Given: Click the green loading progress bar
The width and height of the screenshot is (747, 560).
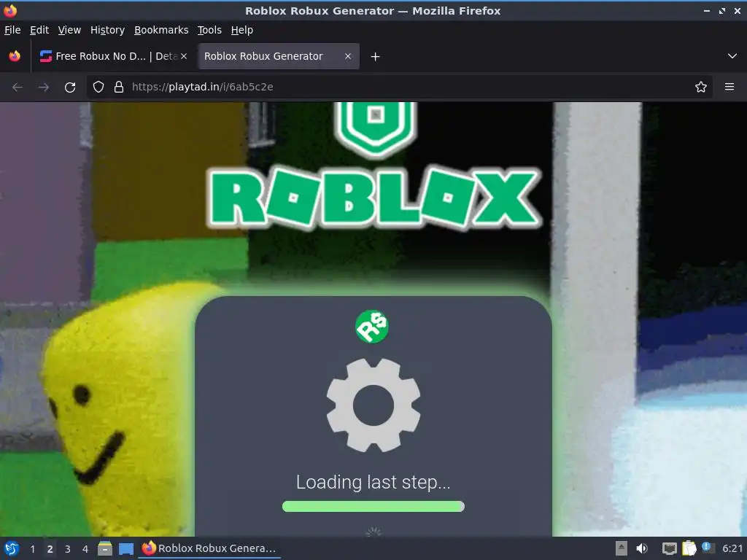Looking at the screenshot, I should pos(373,506).
